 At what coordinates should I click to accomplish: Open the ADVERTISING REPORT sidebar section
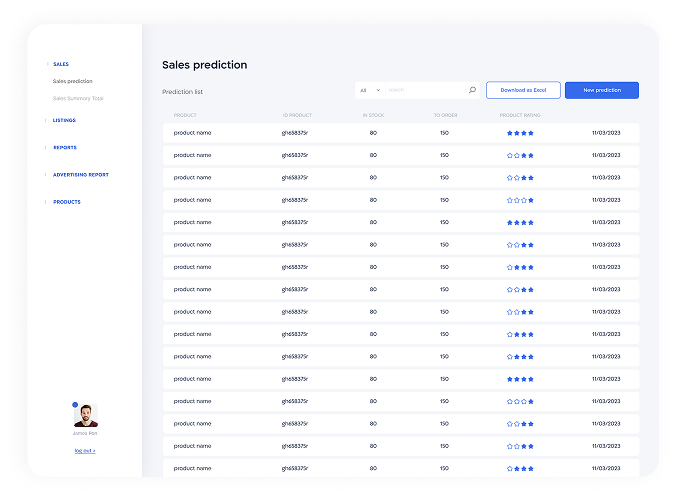[x=81, y=174]
